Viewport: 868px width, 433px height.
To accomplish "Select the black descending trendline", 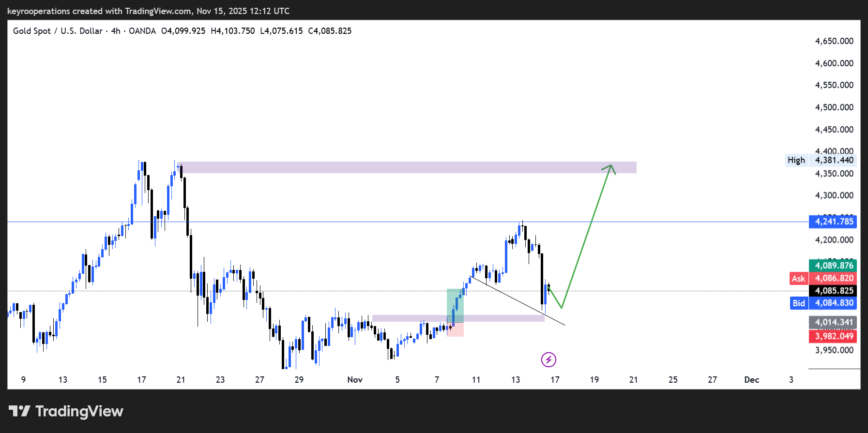I will (x=518, y=301).
